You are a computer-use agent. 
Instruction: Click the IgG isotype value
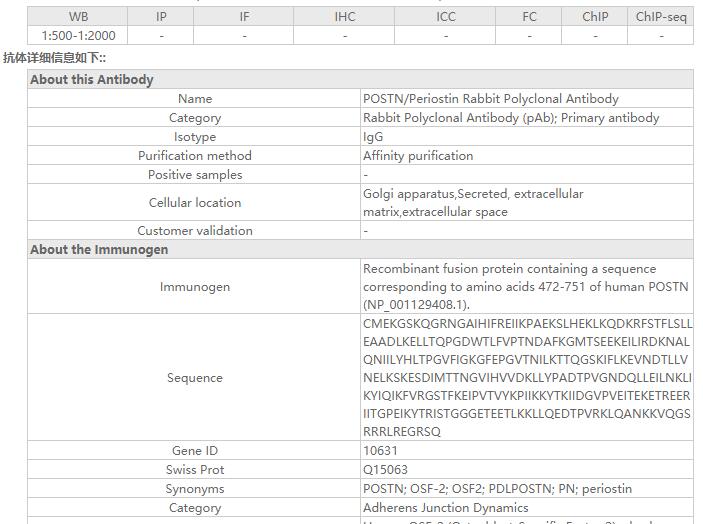coord(373,137)
